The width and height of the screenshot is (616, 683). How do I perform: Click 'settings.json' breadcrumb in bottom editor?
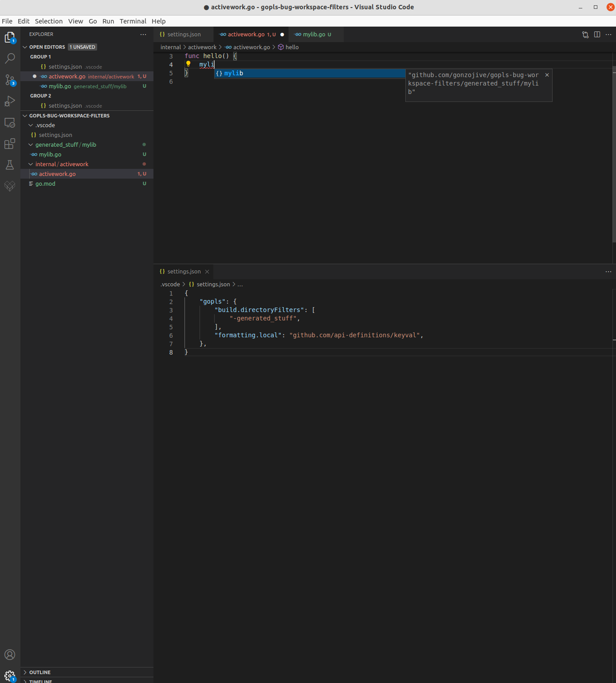coord(213,284)
